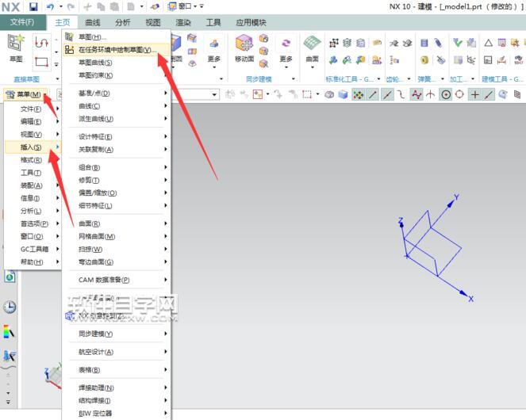Click the Sketch icon beside 草图(H)
This screenshot has height=420, width=526.
[x=70, y=36]
